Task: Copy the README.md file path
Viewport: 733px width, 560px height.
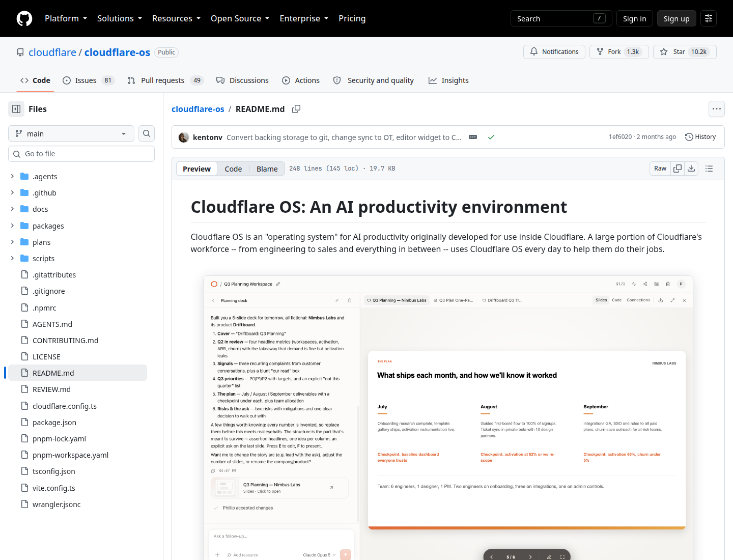Action: pos(296,109)
